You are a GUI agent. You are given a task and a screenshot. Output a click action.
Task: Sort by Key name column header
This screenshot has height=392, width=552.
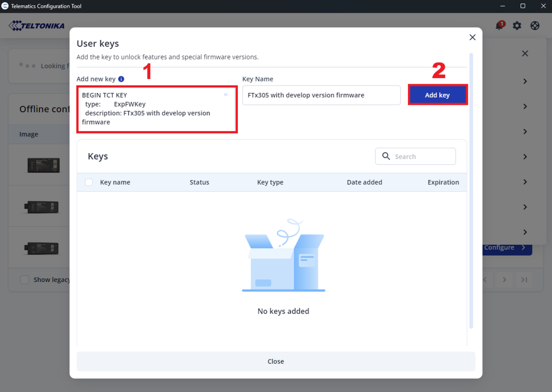(x=115, y=182)
